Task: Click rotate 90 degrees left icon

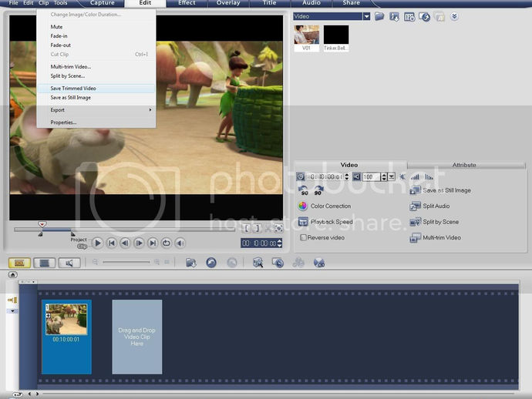Action: pos(304,190)
